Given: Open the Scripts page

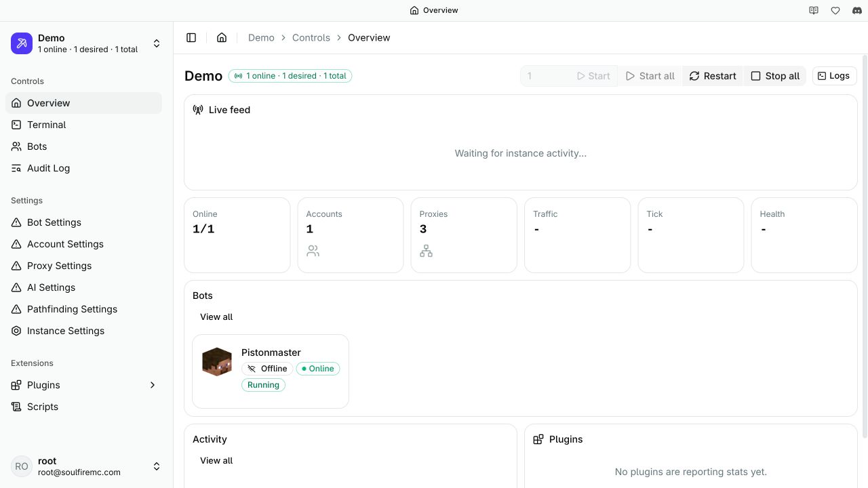Looking at the screenshot, I should point(84,407).
